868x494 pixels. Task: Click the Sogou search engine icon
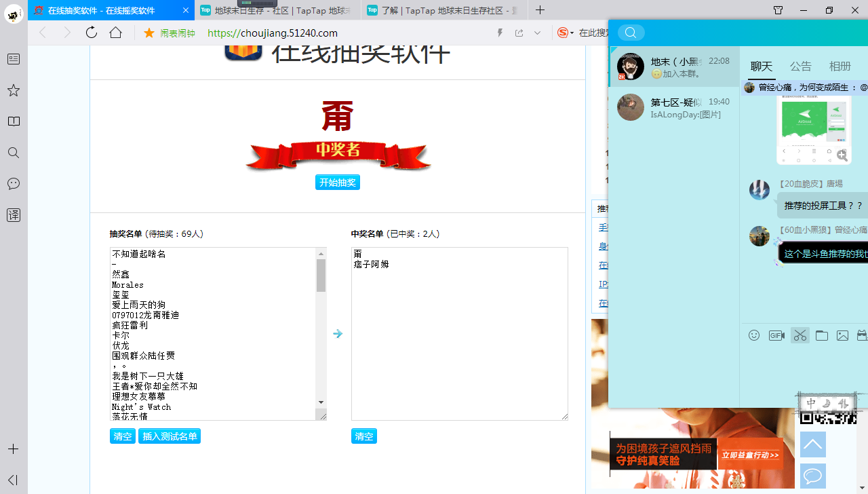562,33
